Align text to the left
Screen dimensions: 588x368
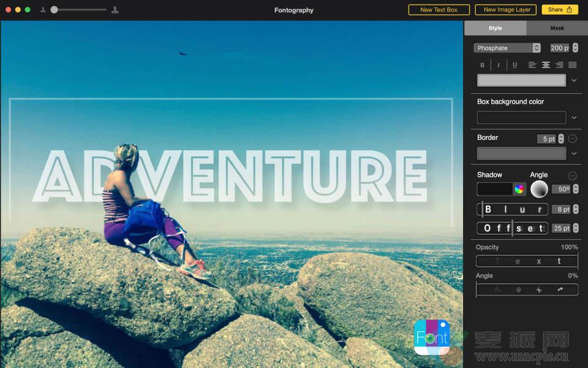[x=532, y=65]
